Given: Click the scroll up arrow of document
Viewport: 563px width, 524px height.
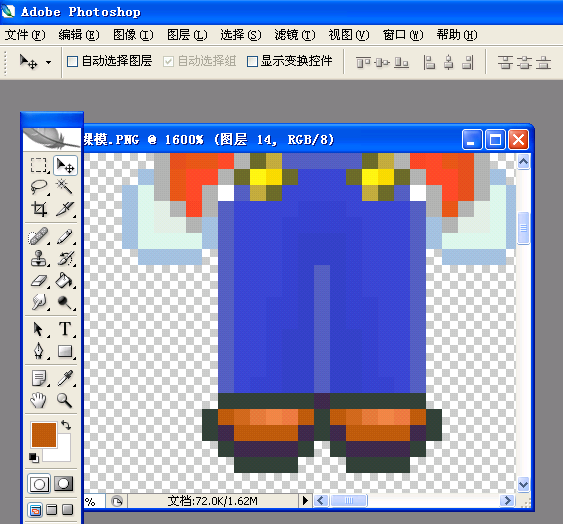Looking at the screenshot, I should [524, 162].
